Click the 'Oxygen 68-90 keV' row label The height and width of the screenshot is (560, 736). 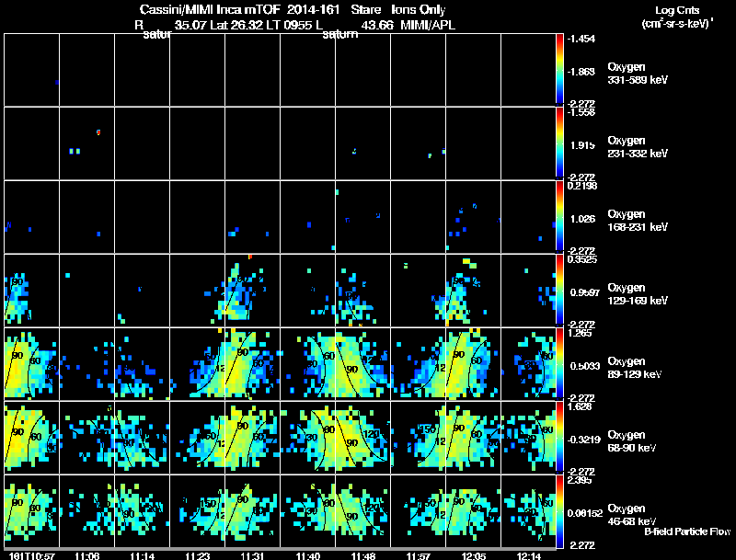tap(632, 441)
